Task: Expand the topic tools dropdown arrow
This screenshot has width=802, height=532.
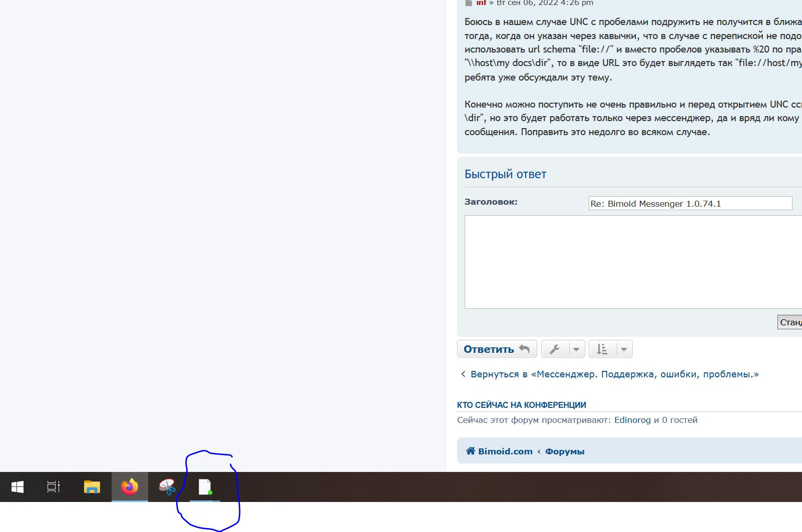Action: point(576,349)
